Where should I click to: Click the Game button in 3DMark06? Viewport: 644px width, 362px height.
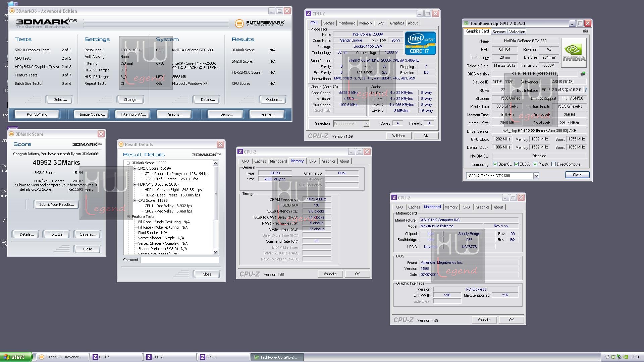click(268, 114)
